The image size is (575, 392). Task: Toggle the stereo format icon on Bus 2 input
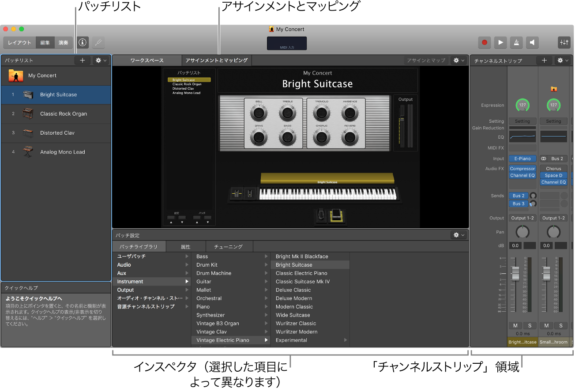click(x=544, y=158)
